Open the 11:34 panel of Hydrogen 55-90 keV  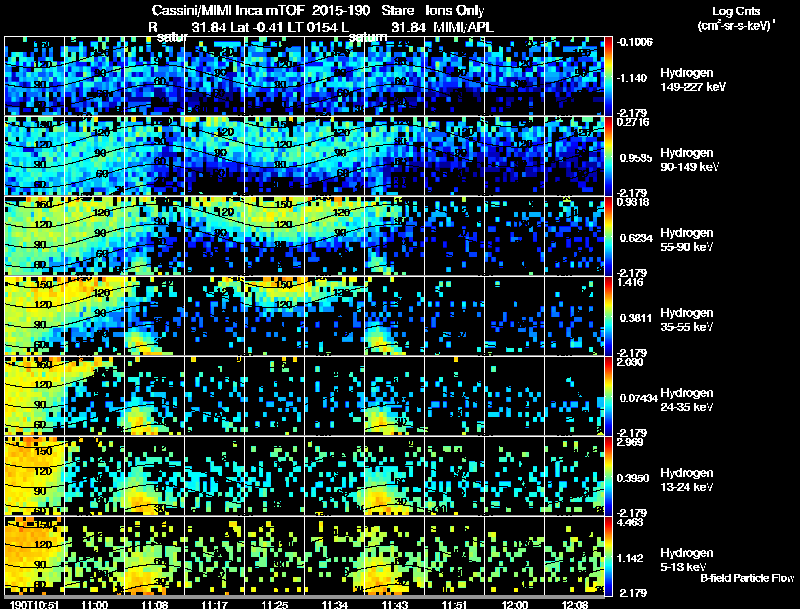[335, 236]
